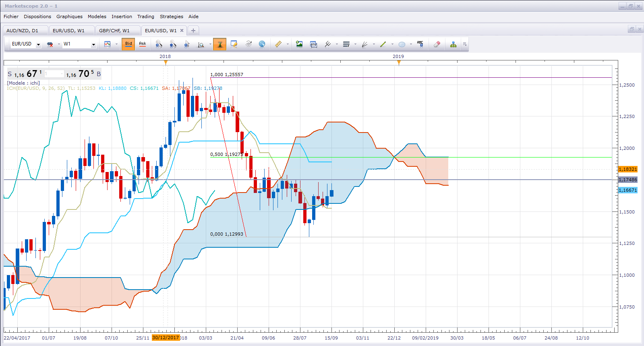Open the Strategies menu
This screenshot has width=644, height=346.
point(172,17)
